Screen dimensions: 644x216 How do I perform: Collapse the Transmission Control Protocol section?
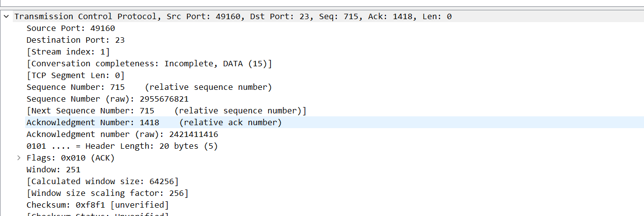tap(6, 16)
